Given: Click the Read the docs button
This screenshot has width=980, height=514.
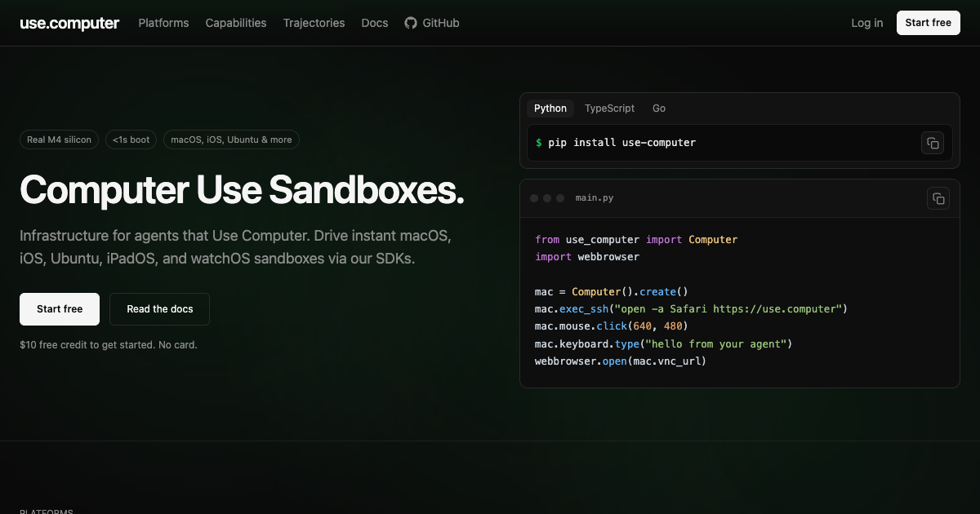Looking at the screenshot, I should (160, 309).
